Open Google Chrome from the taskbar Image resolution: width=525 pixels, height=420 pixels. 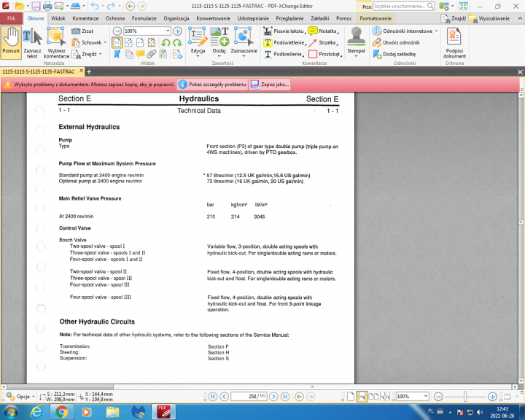coord(62,412)
